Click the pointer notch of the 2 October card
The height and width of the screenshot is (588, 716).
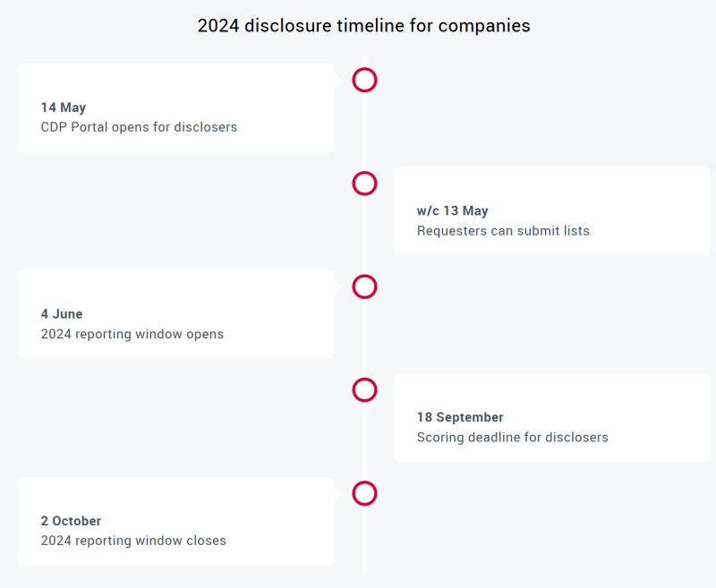click(337, 493)
